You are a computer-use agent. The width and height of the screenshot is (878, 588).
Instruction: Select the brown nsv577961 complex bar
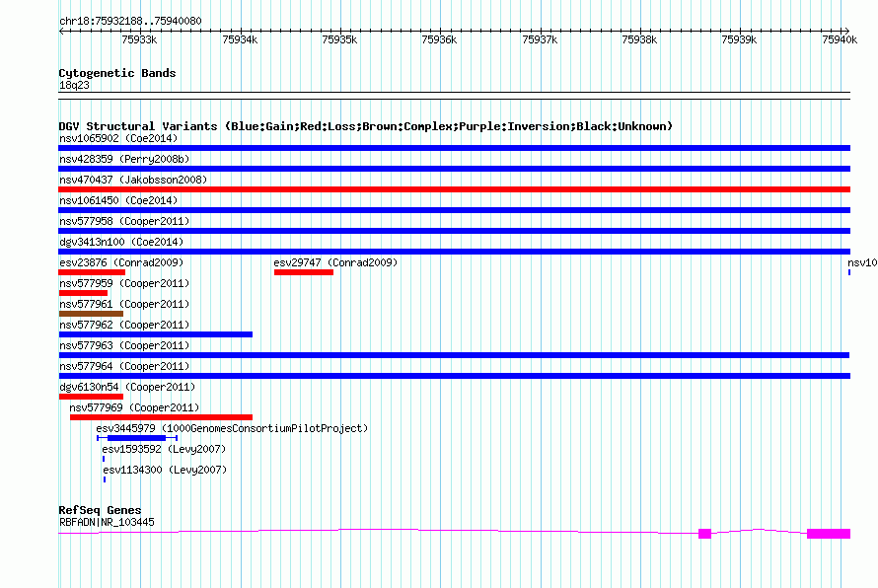(x=91, y=314)
